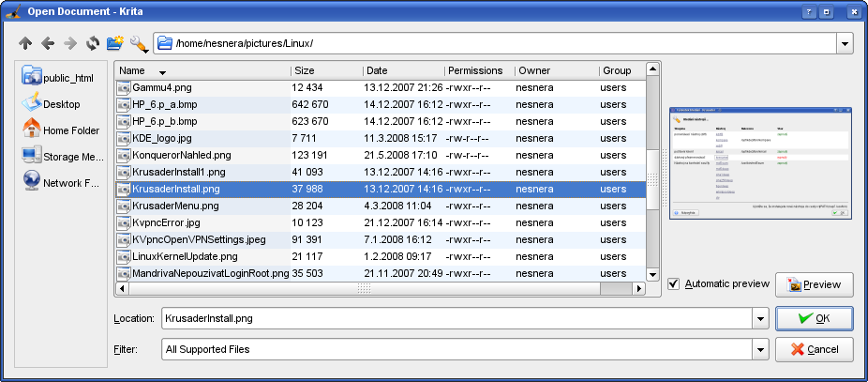Open the Desktop place shortcut
Screen dimensions: 868x382
pyautogui.click(x=61, y=104)
